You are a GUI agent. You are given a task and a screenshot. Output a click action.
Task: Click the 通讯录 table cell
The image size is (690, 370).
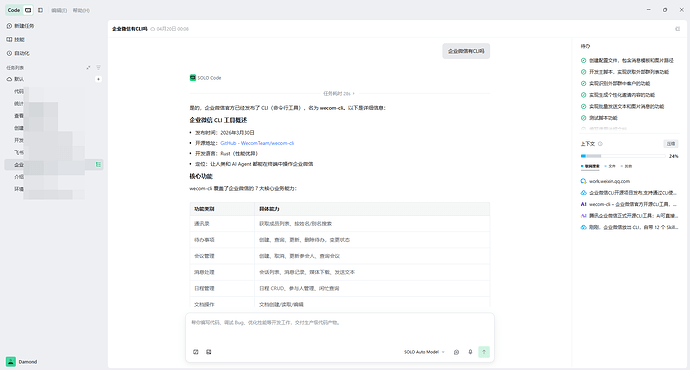tap(222, 224)
